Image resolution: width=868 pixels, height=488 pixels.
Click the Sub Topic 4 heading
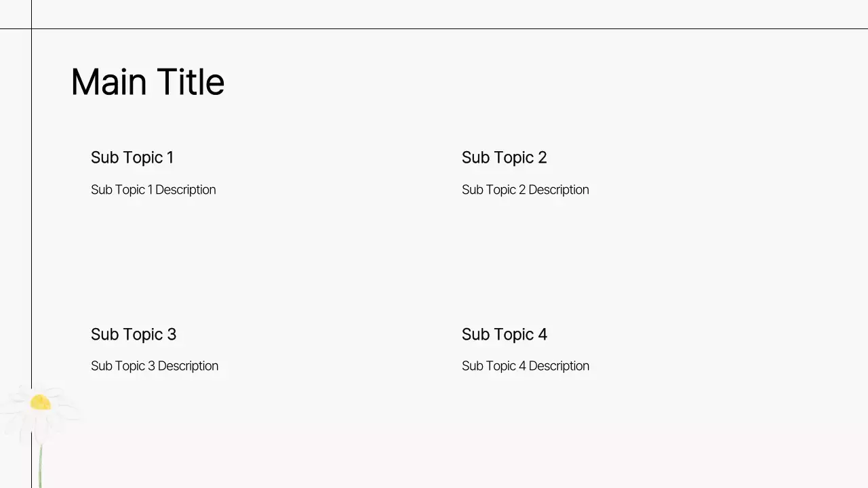tap(504, 335)
